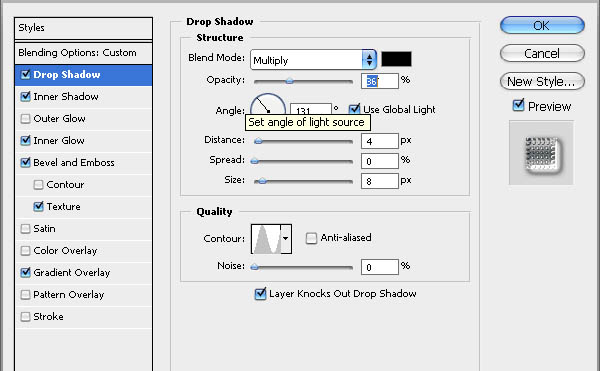Click the Opacity slider handle
Image resolution: width=600 pixels, height=371 pixels.
click(290, 81)
